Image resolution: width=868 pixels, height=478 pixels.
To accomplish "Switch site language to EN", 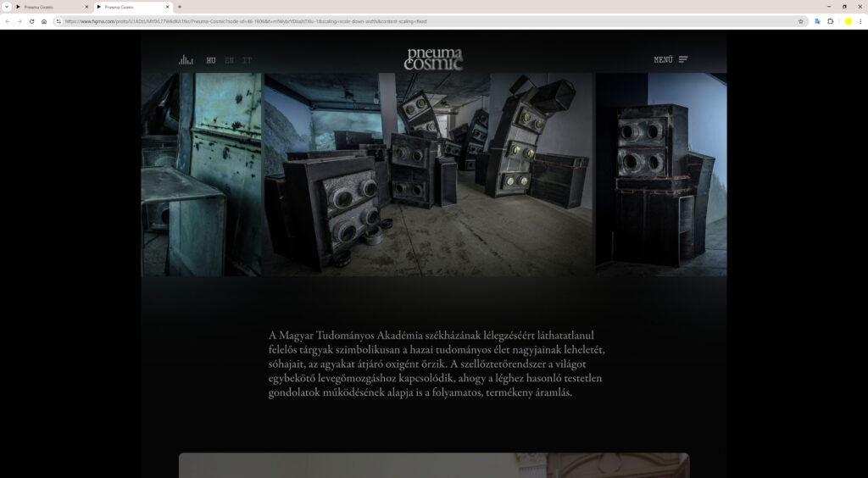I will tap(229, 60).
